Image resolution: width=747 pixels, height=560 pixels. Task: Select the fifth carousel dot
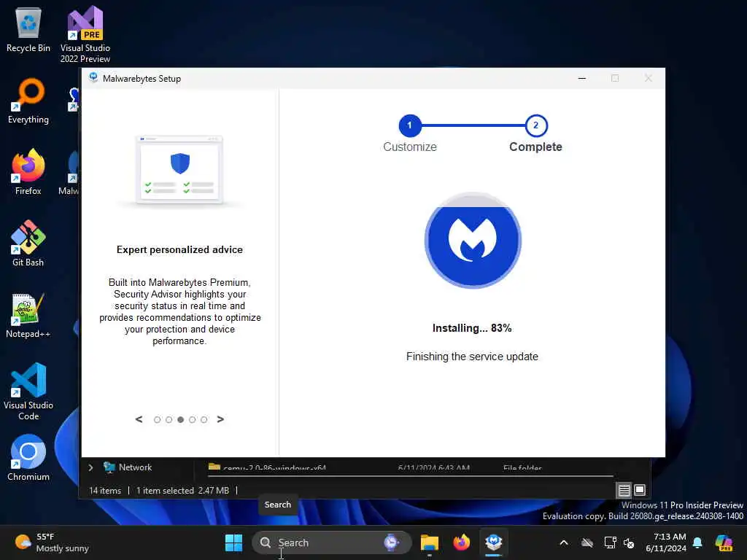[204, 419]
